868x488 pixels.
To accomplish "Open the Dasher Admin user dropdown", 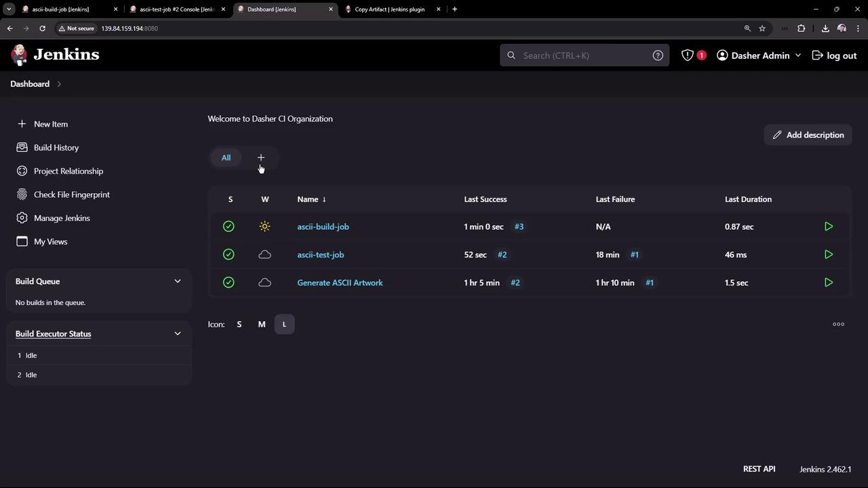I will (x=759, y=56).
